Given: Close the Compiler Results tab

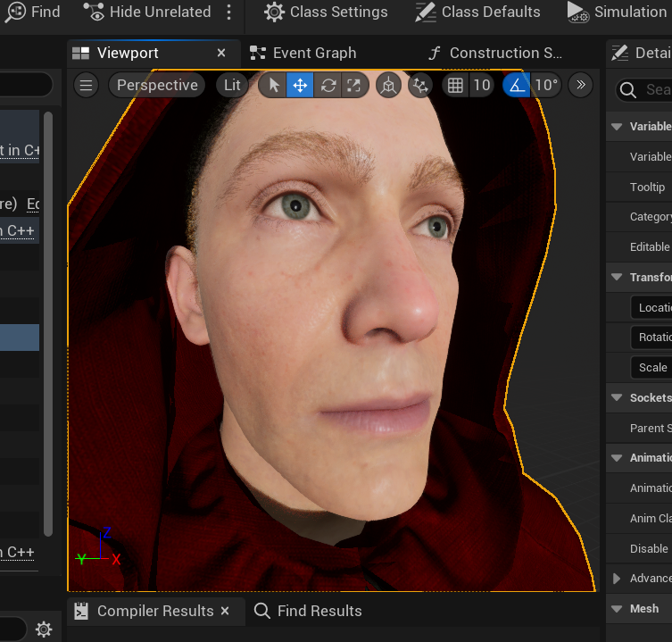Looking at the screenshot, I should coord(225,611).
